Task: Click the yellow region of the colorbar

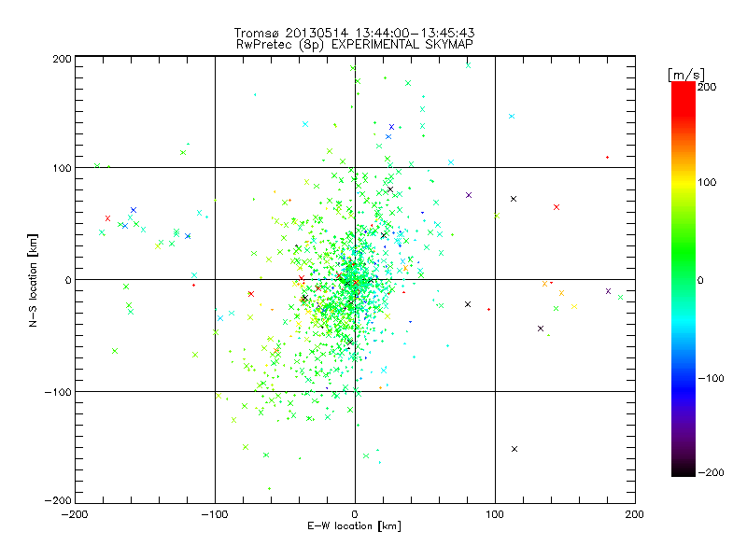Action: click(684, 182)
